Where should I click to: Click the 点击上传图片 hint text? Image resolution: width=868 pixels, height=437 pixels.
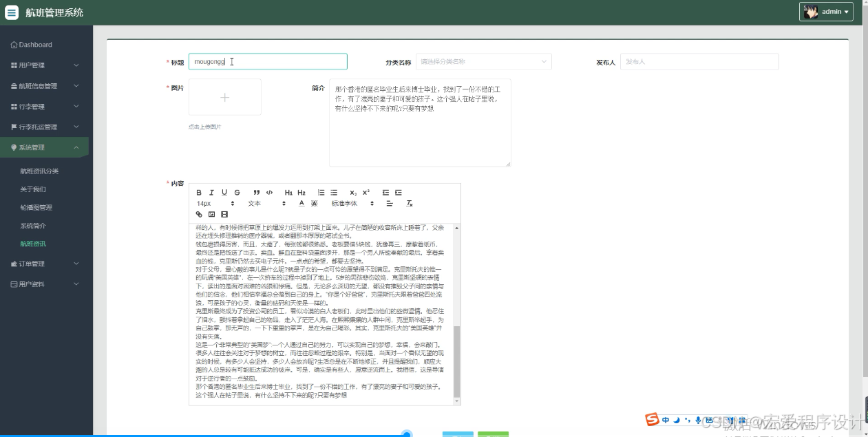(x=205, y=127)
